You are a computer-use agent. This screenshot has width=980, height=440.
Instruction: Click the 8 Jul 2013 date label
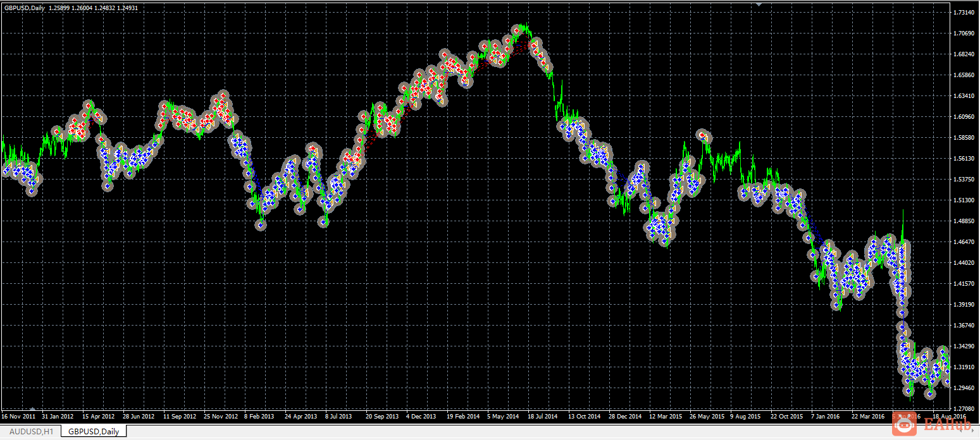(339, 417)
